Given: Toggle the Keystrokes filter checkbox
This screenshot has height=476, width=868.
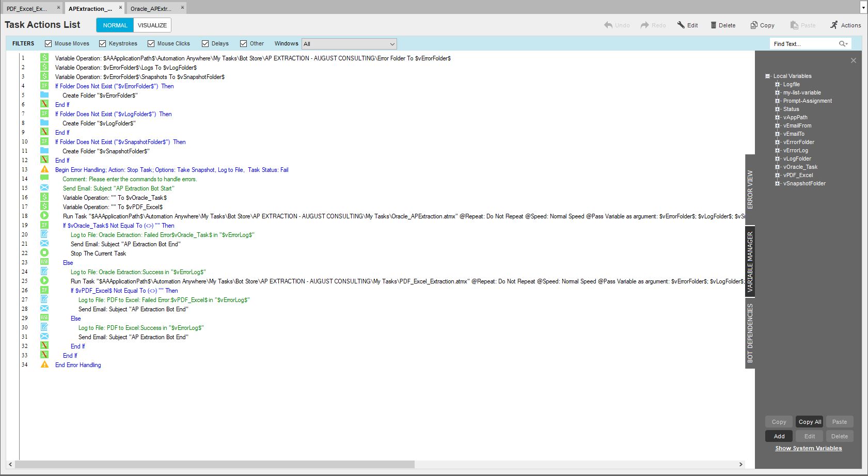Looking at the screenshot, I should pos(103,44).
